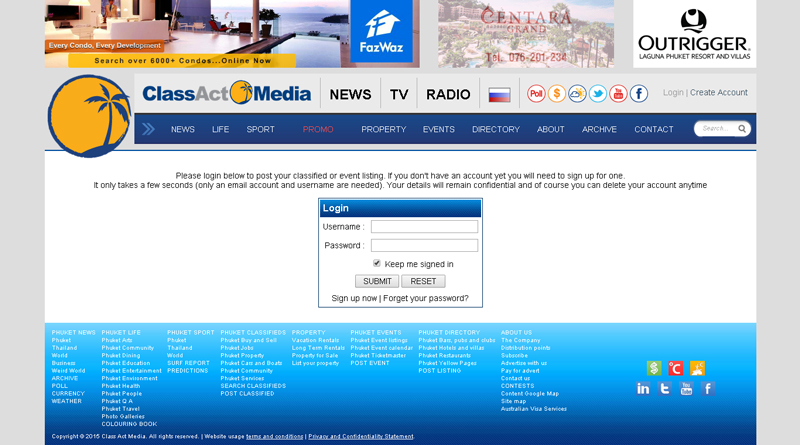Click the Sign up now link
The height and width of the screenshot is (445, 800).
[354, 298]
